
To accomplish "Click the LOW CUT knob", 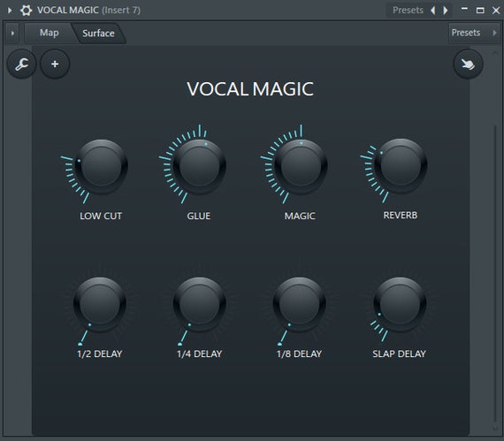I will coord(101,167).
